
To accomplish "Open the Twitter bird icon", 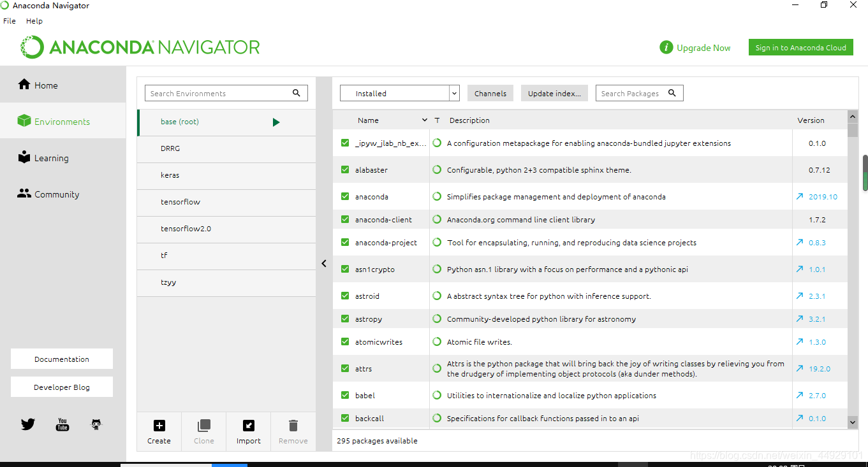I will (28, 424).
